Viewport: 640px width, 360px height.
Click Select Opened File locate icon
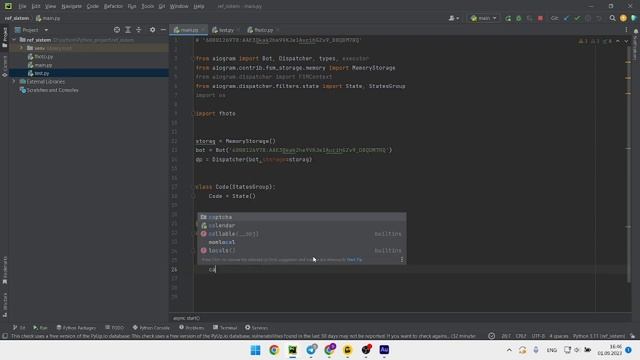pyautogui.click(x=117, y=30)
